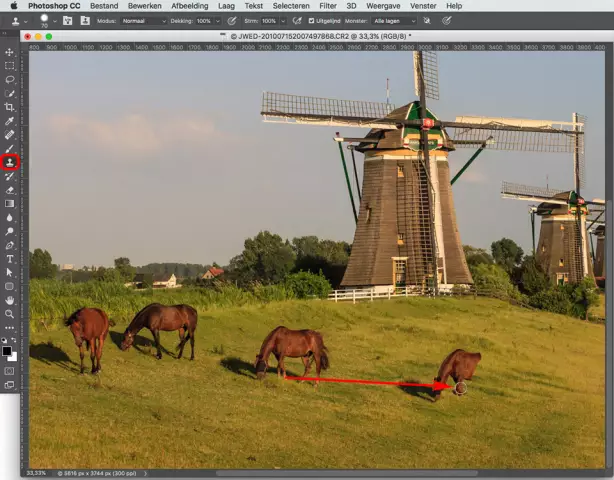
Task: Activate the Crop tool
Action: point(10,107)
